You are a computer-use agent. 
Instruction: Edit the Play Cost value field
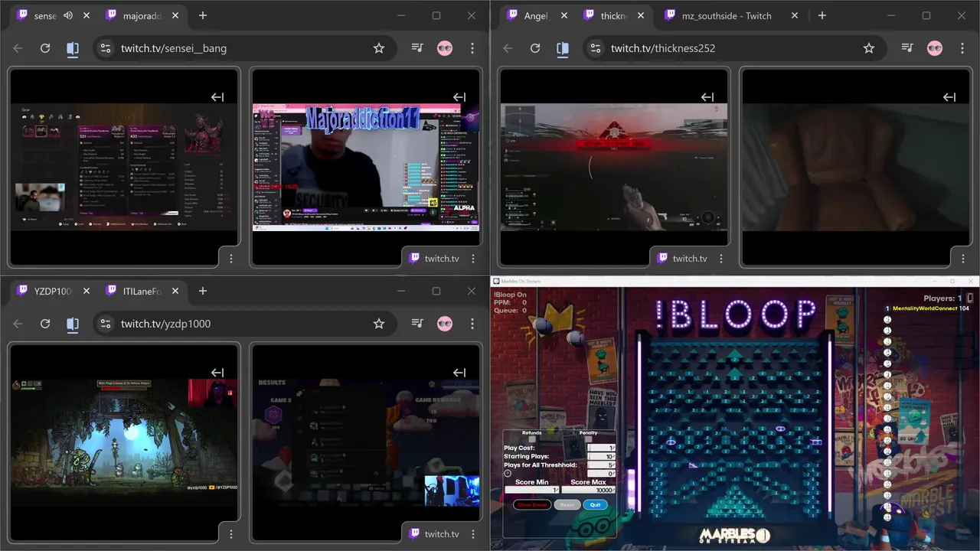click(x=601, y=448)
